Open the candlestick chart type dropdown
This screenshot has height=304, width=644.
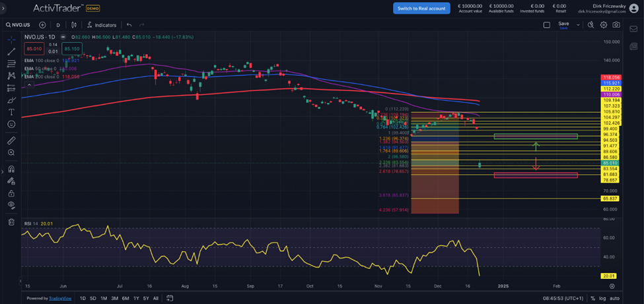75,25
